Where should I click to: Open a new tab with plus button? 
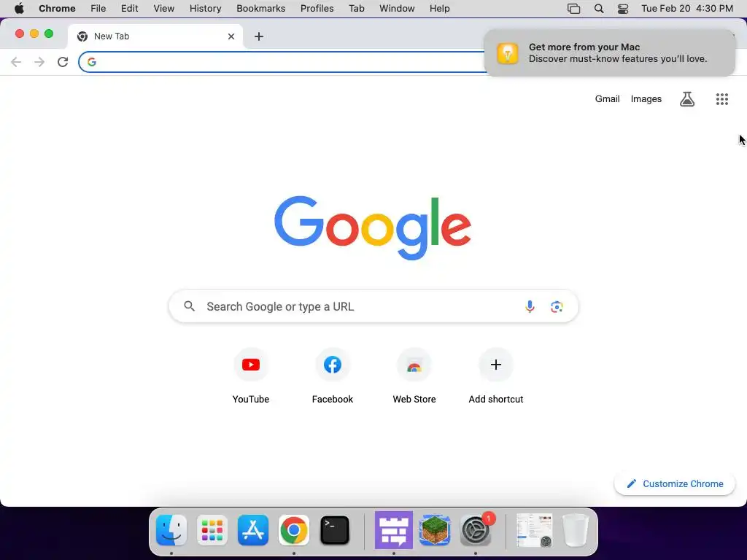259,36
